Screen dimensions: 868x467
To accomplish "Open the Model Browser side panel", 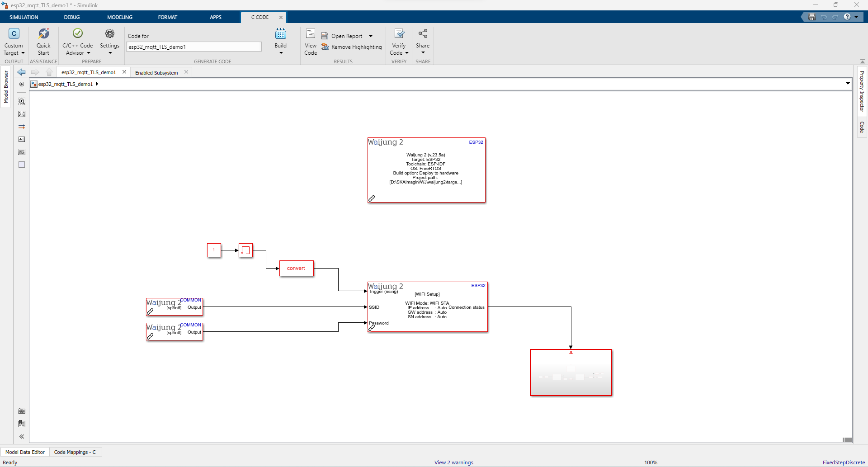I will pyautogui.click(x=6, y=86).
